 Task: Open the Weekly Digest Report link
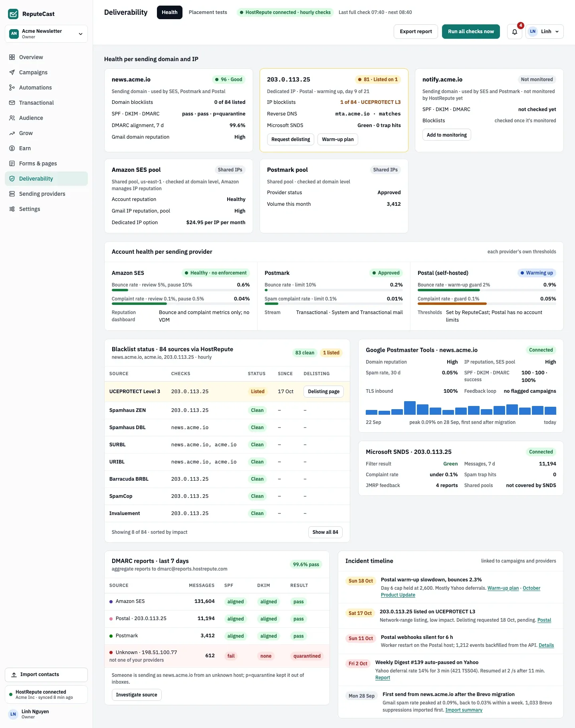pos(383,678)
